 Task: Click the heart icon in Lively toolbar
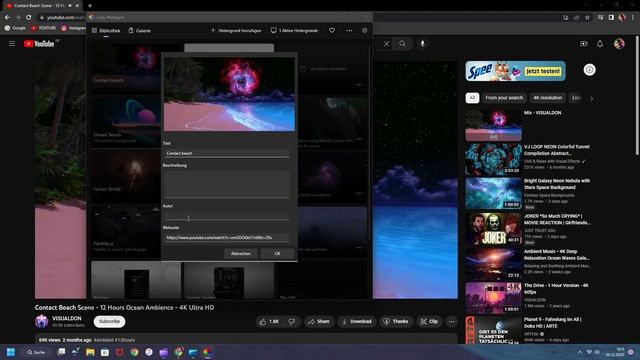(332, 31)
